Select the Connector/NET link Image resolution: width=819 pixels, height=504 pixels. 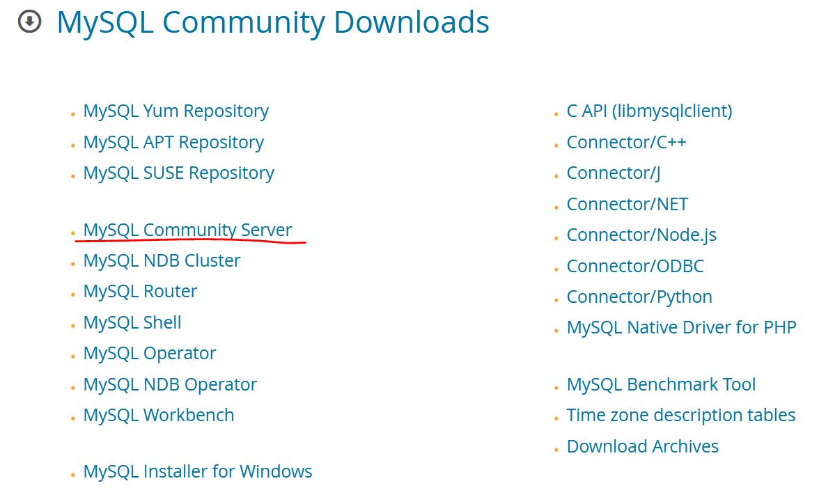[627, 204]
